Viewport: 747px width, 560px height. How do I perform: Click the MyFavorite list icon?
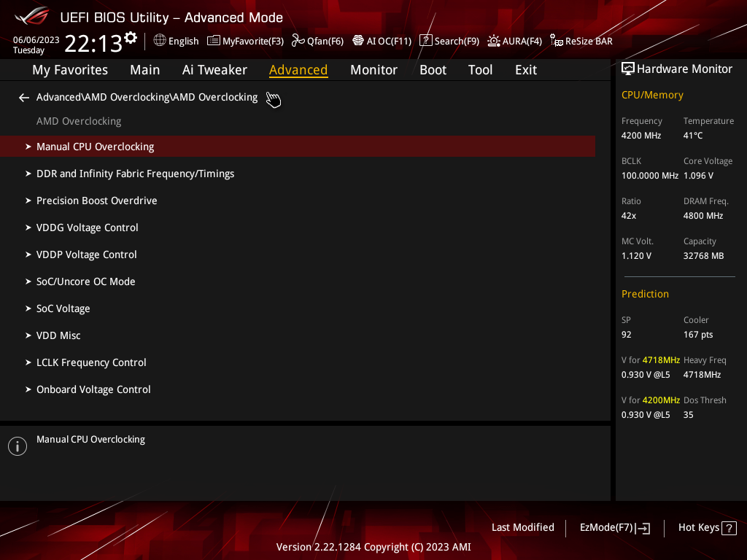pyautogui.click(x=214, y=41)
